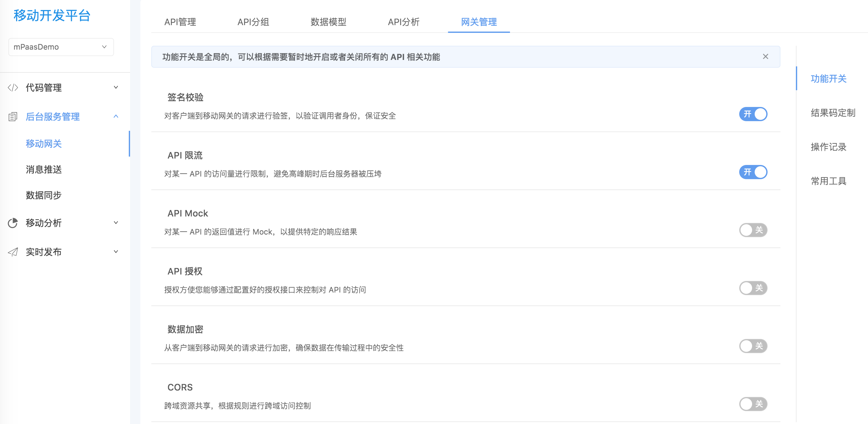This screenshot has width=868, height=424.
Task: Dismiss the blue info banner with X
Action: click(x=765, y=57)
